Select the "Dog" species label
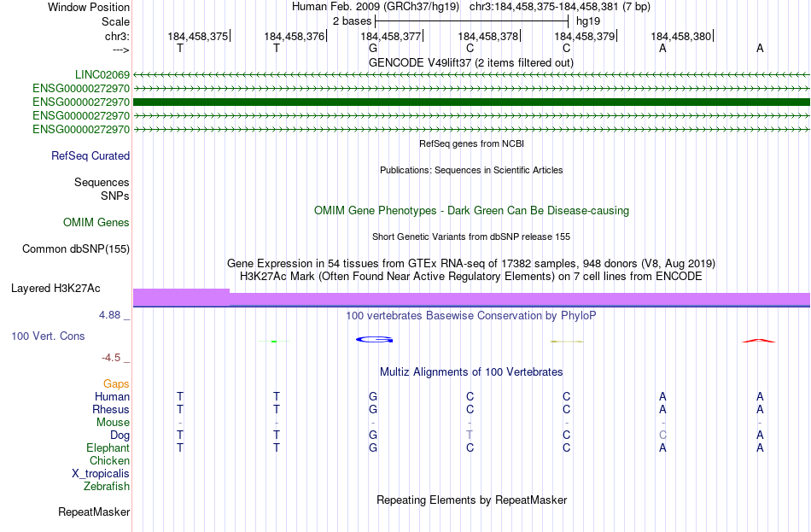 [x=120, y=436]
